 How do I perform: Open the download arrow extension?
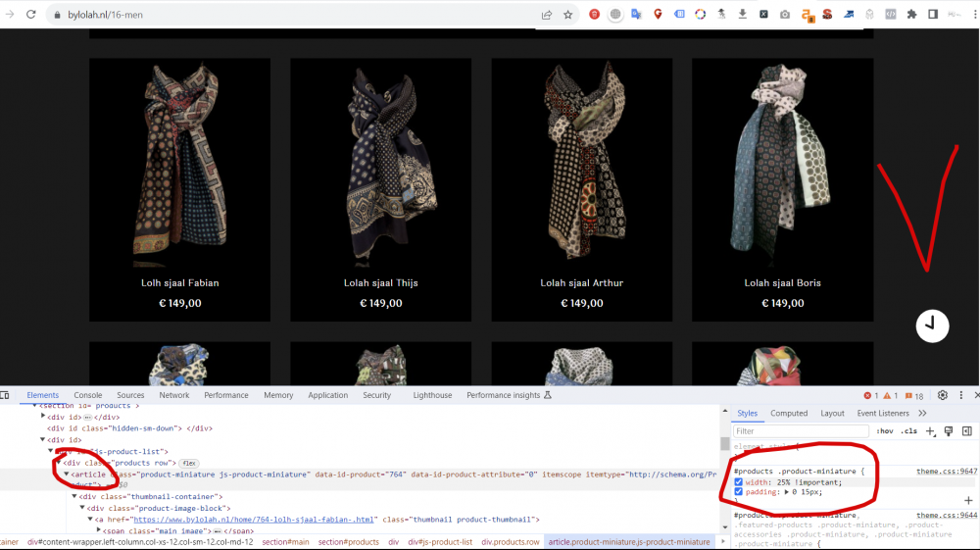tap(743, 14)
